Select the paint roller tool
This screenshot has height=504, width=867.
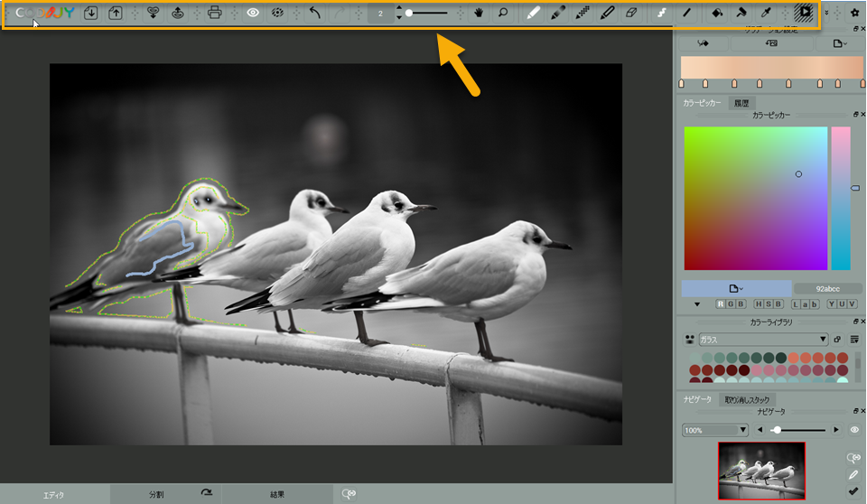[x=741, y=13]
